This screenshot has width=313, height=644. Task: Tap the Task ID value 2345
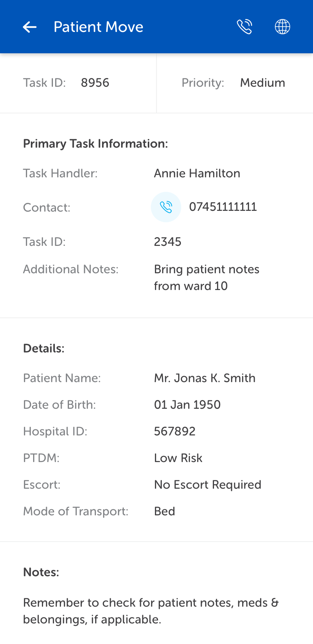(x=168, y=242)
